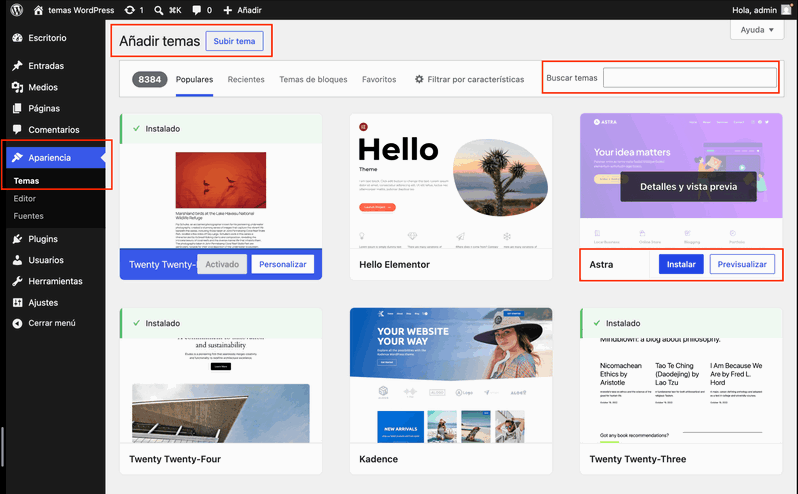Click the Twenty Twenty-Four theme name
This screenshot has width=798, height=494.
click(175, 459)
